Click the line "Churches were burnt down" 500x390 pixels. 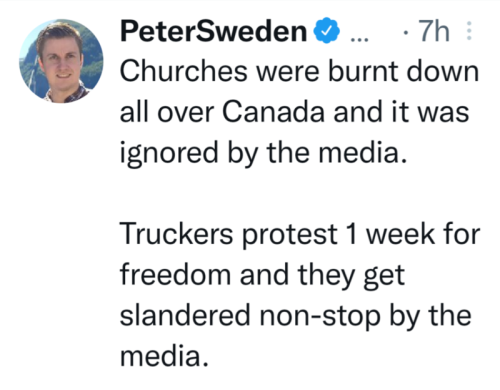(x=299, y=71)
